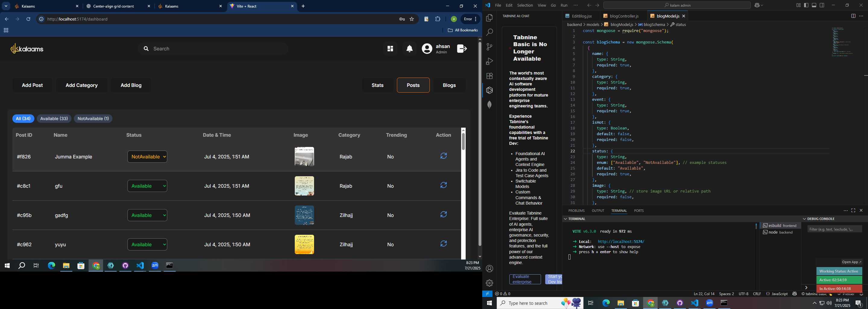868x309 pixels.
Task: Open status dropdown for gadfg post
Action: 147,215
